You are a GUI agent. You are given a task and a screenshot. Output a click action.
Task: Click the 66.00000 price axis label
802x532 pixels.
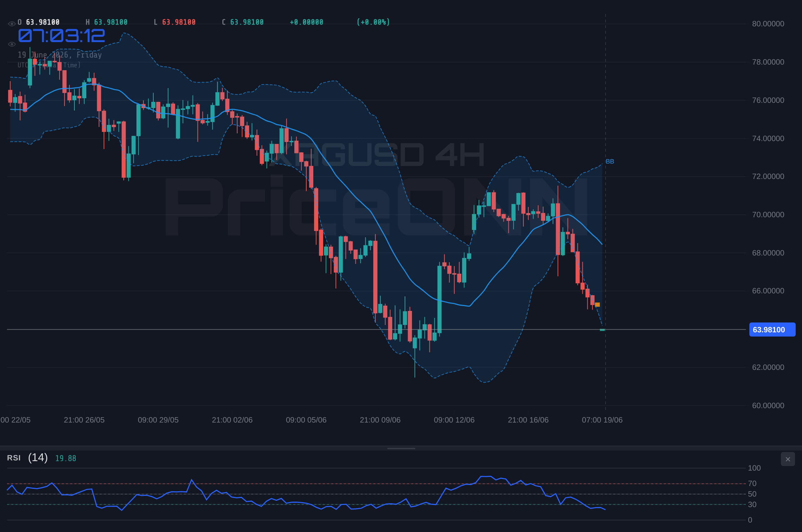pos(768,291)
